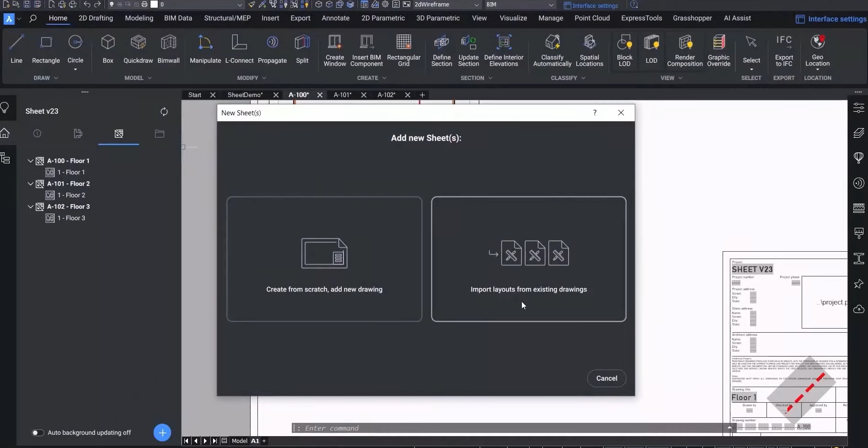
Task: Select the L-Connect tool
Action: (239, 49)
